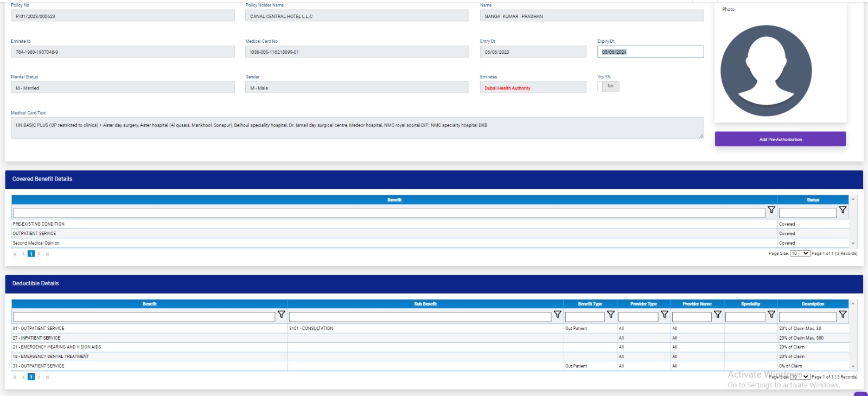
Task: Open the Deductible Description filter icon
Action: pyautogui.click(x=843, y=315)
